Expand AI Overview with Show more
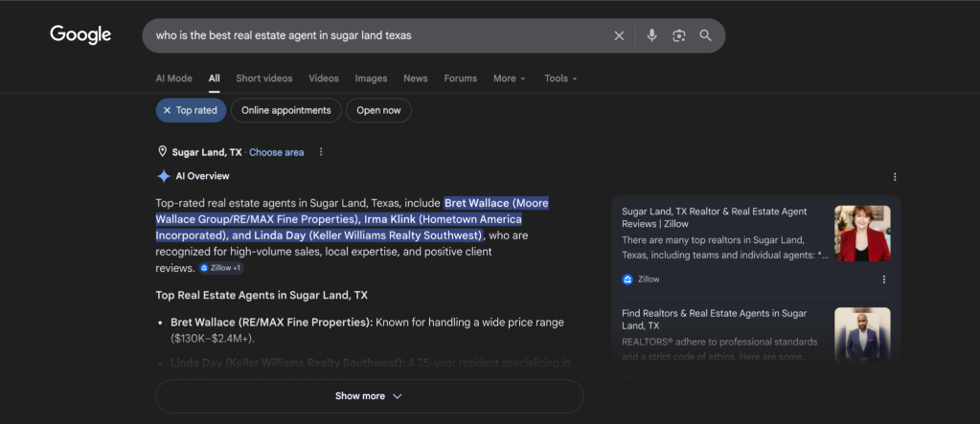980x424 pixels. pos(369,396)
